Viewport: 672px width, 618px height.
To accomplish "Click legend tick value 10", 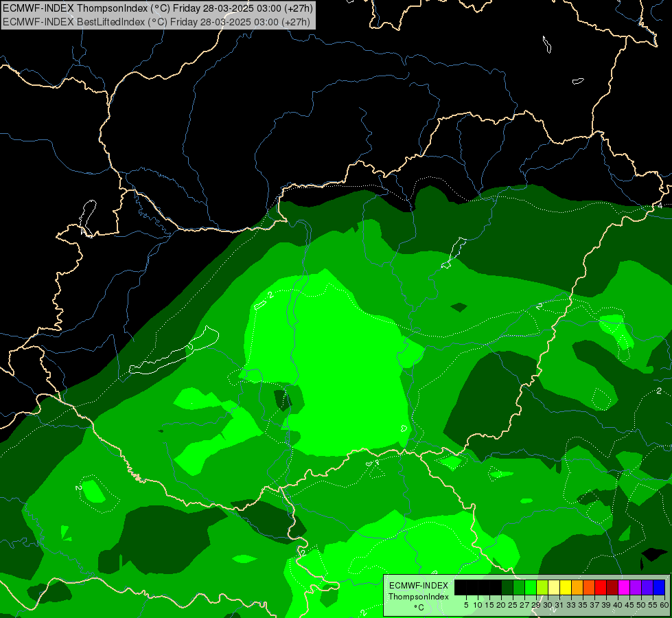I will pyautogui.click(x=478, y=605).
